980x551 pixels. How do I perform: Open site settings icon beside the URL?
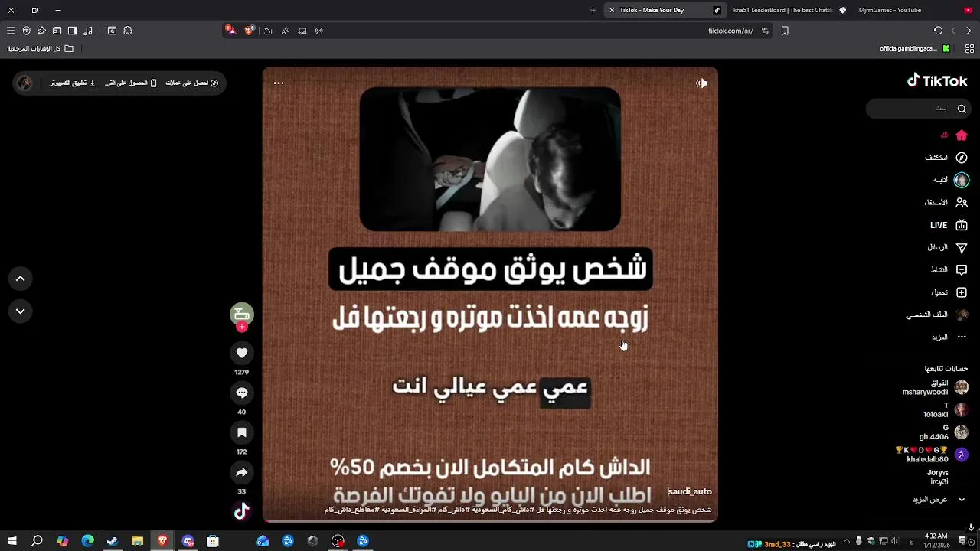tap(765, 31)
